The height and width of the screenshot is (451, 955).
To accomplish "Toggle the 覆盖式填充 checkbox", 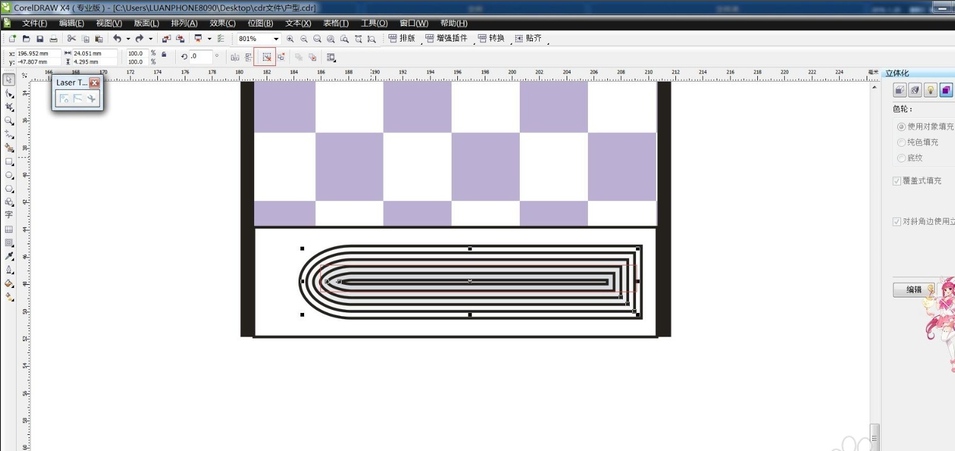I will tap(897, 181).
